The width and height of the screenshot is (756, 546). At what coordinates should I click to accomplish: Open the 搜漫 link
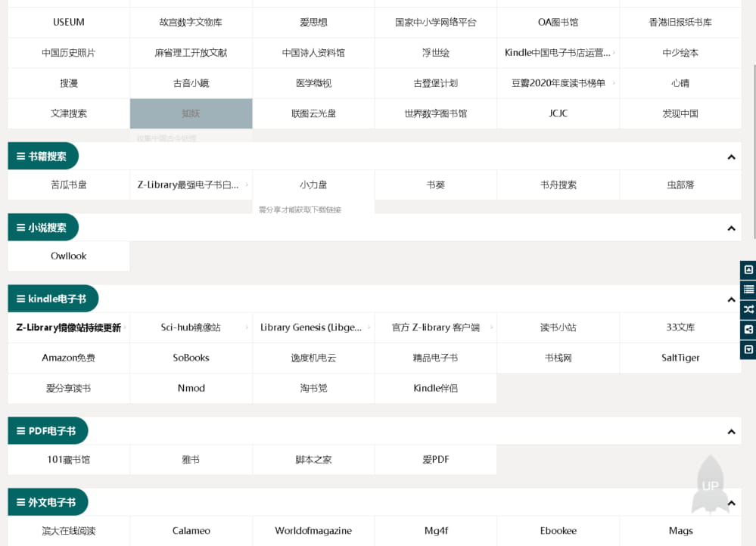(x=68, y=83)
